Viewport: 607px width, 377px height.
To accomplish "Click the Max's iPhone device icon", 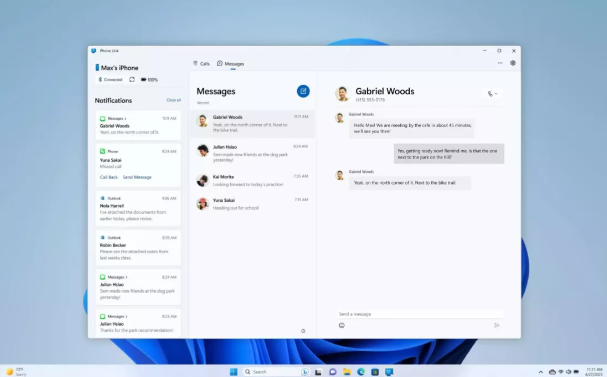I will (x=97, y=67).
